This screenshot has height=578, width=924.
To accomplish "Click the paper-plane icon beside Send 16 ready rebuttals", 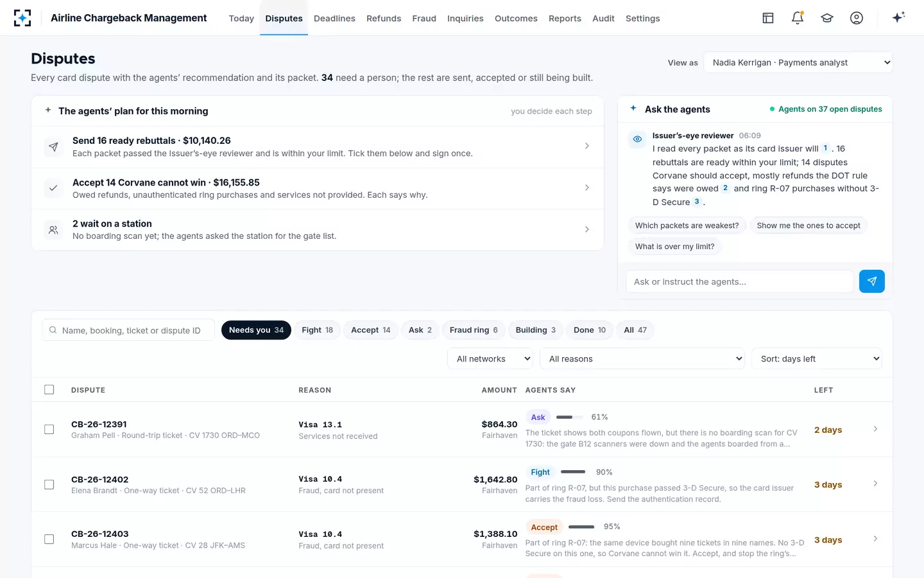I will coord(53,147).
